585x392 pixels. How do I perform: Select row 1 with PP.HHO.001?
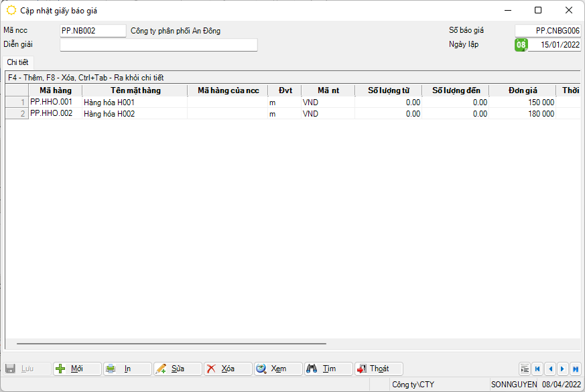55,103
